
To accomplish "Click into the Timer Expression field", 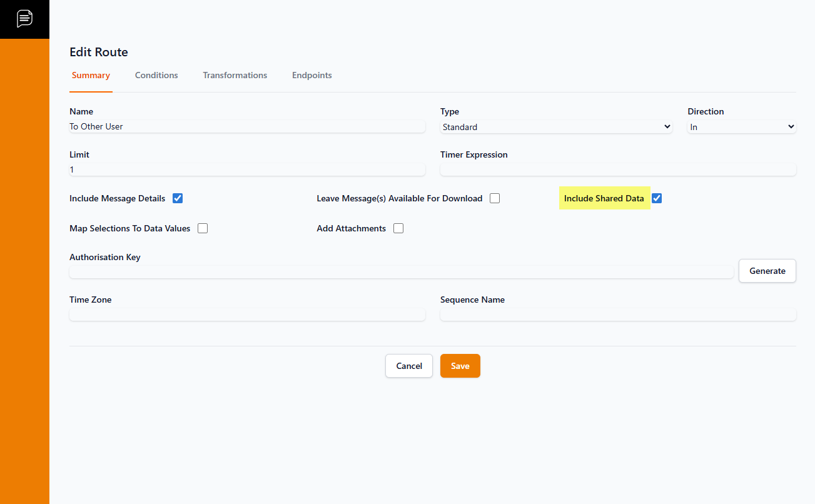I will point(618,169).
